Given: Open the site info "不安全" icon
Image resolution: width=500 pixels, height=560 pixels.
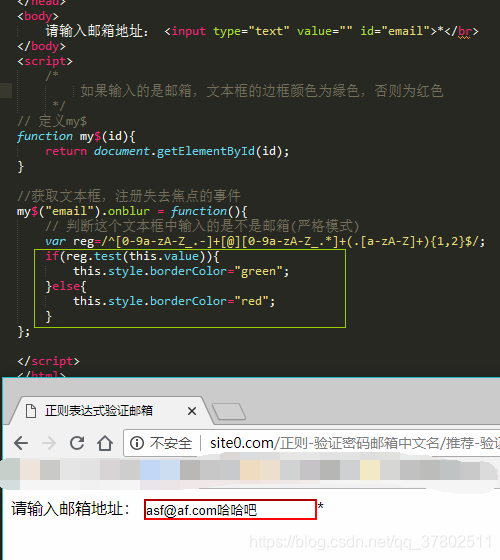Looking at the screenshot, I should [137, 443].
